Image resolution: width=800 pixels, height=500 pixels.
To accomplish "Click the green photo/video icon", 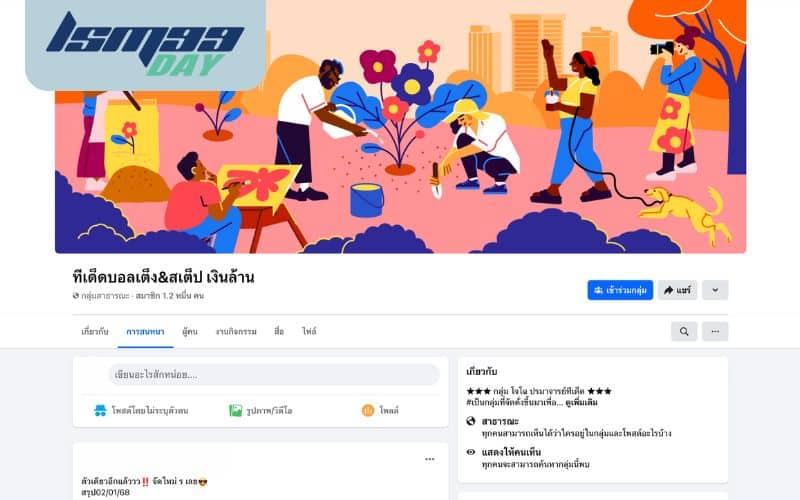I will 235,410.
